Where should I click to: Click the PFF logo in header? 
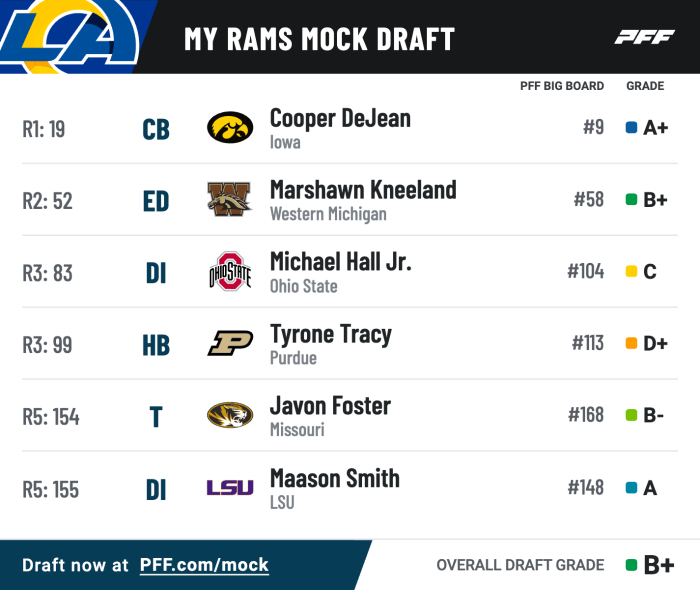point(644,38)
